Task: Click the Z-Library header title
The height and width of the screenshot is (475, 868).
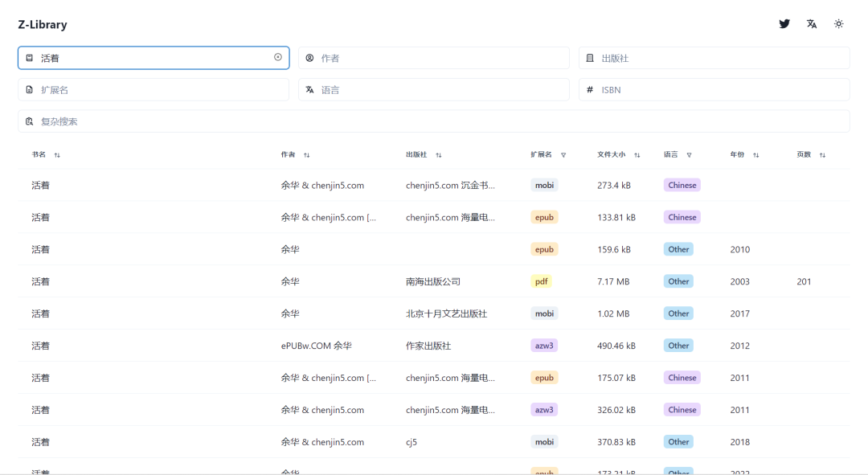Action: tap(42, 23)
